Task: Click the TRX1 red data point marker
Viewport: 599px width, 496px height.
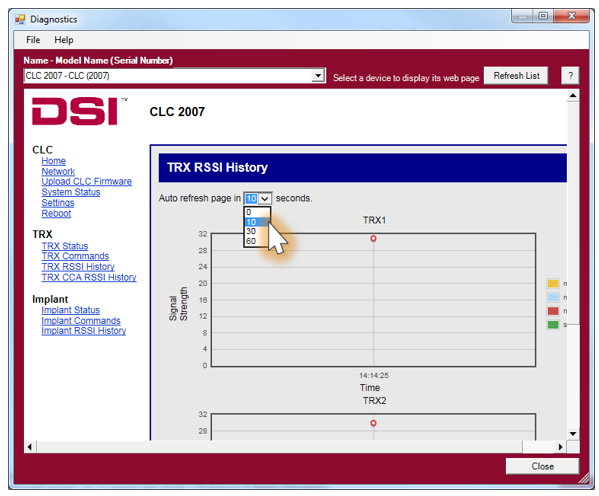Action: pos(373,238)
